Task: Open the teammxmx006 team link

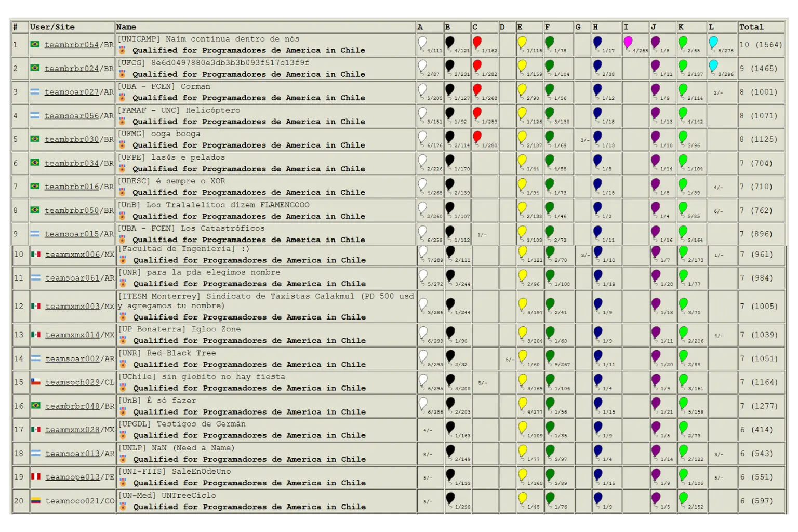Action: coord(72,255)
